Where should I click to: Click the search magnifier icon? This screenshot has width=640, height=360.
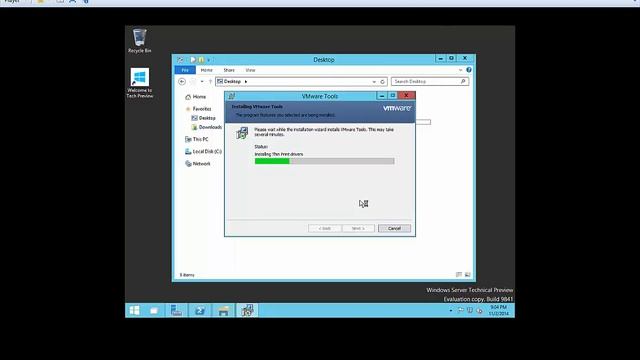[463, 82]
